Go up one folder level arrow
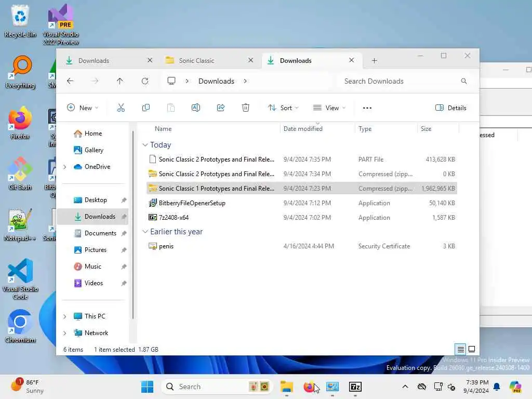The height and width of the screenshot is (399, 532). (120, 81)
